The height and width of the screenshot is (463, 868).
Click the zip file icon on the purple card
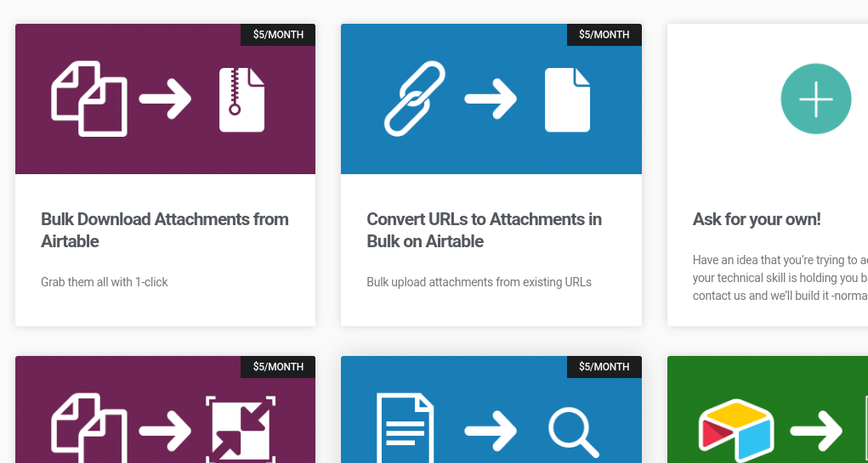click(242, 99)
